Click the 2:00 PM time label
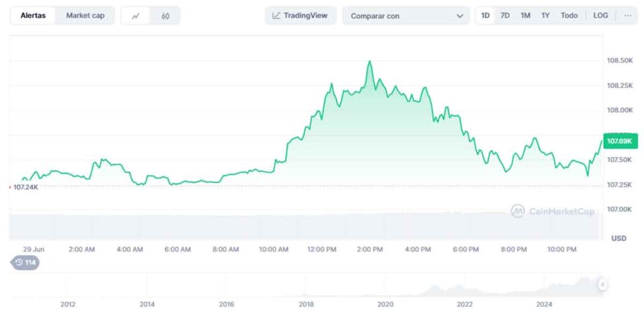The image size is (644, 318). click(370, 249)
